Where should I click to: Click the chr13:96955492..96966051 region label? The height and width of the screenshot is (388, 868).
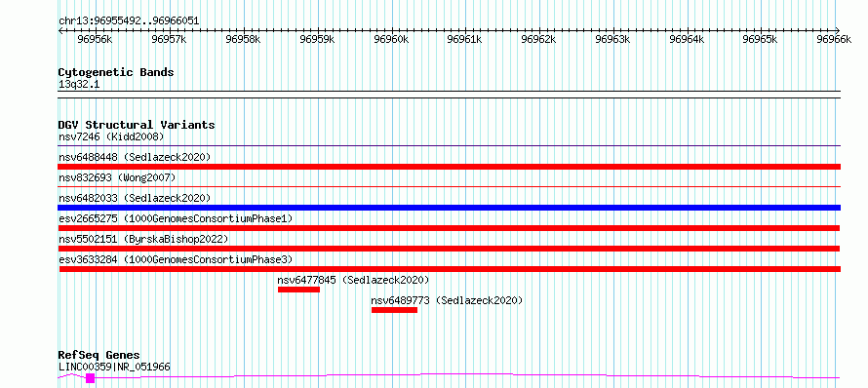pos(129,20)
